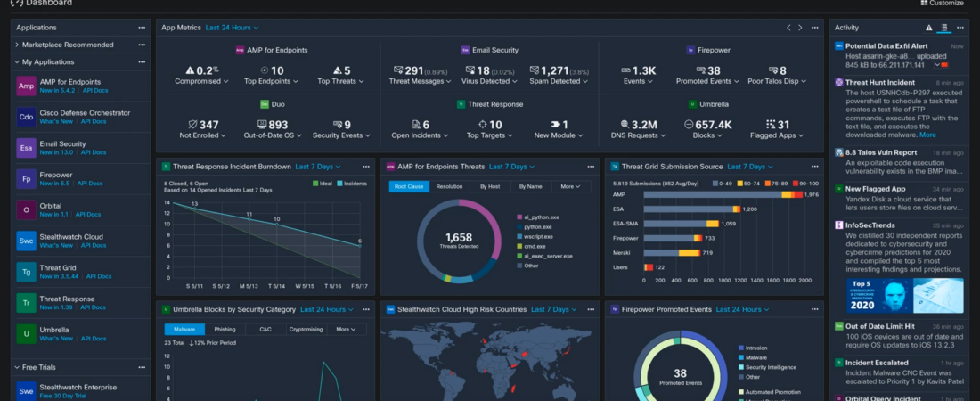980x401 pixels.
Task: Expand the DNS Requests metric dropdown
Action: 638,135
